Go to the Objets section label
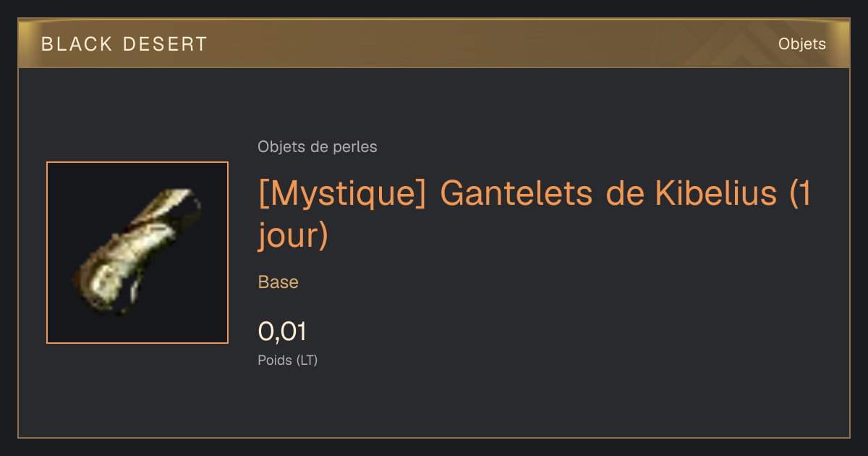The height and width of the screenshot is (456, 868). (x=801, y=44)
